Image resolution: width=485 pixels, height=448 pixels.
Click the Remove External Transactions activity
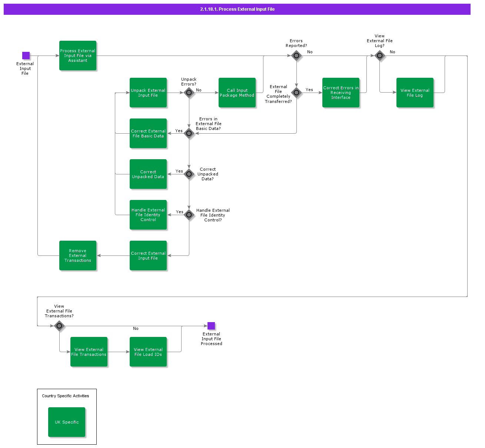click(x=77, y=255)
